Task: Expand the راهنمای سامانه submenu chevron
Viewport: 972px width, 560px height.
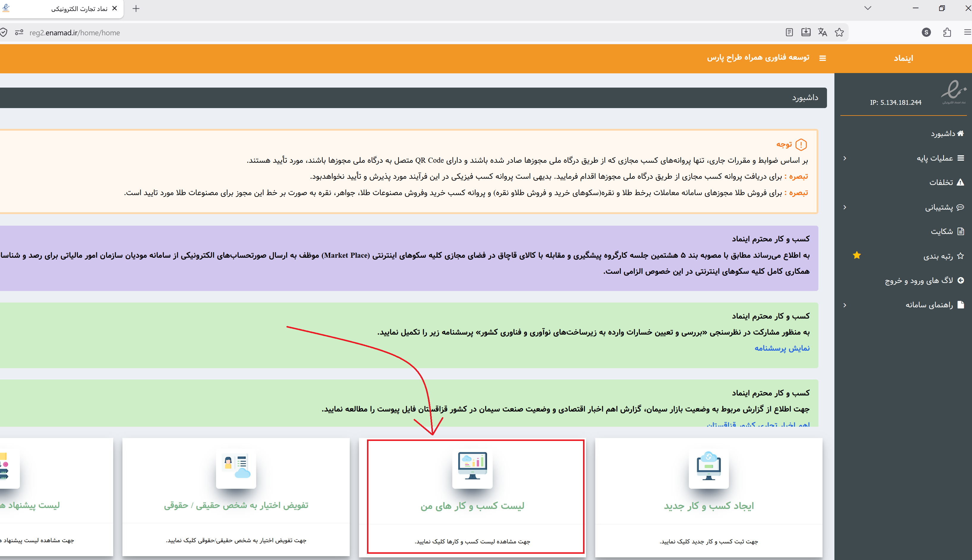Action: click(x=845, y=305)
